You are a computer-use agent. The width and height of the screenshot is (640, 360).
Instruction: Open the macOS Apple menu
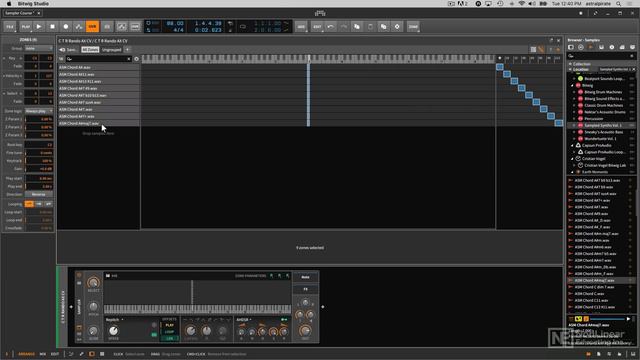click(x=9, y=4)
